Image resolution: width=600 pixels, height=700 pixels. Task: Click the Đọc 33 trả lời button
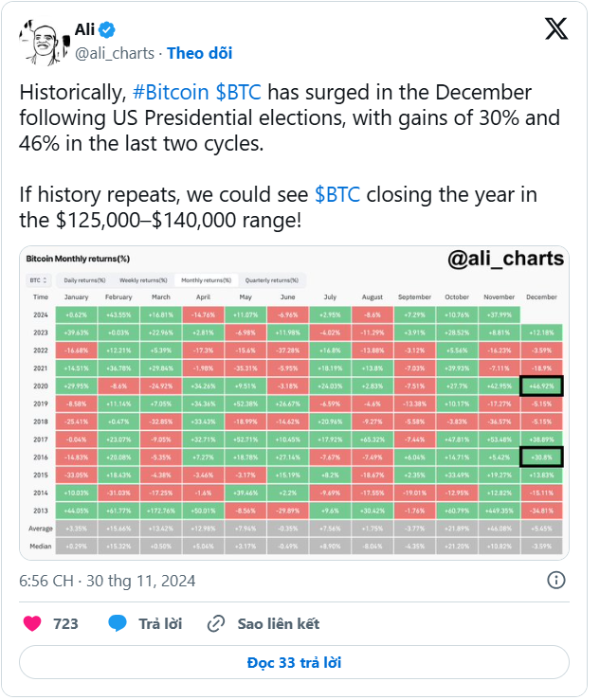pyautogui.click(x=294, y=662)
